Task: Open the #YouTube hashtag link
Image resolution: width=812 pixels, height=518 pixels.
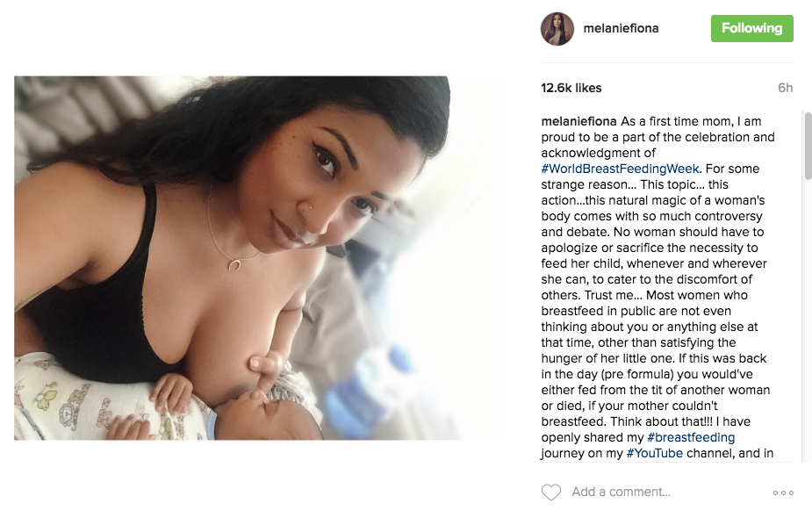Action: click(655, 453)
